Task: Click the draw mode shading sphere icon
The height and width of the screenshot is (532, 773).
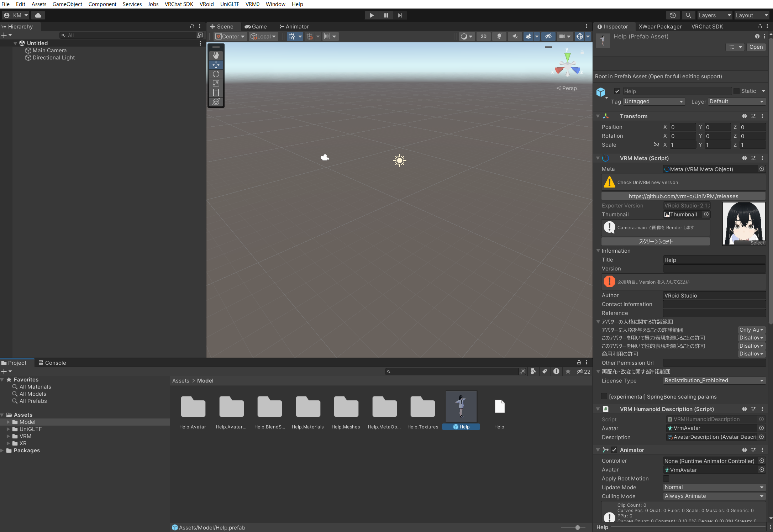Action: coord(464,36)
